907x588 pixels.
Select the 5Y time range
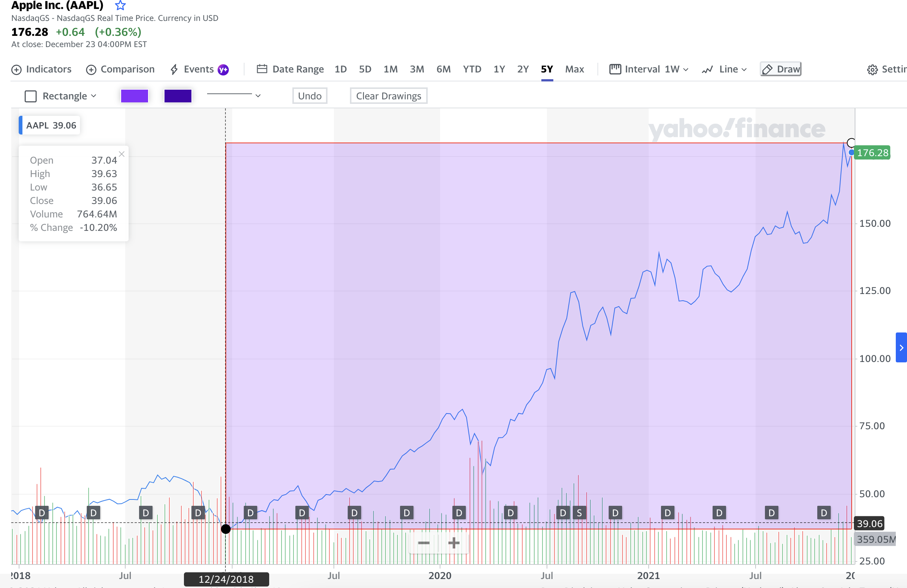pyautogui.click(x=547, y=69)
